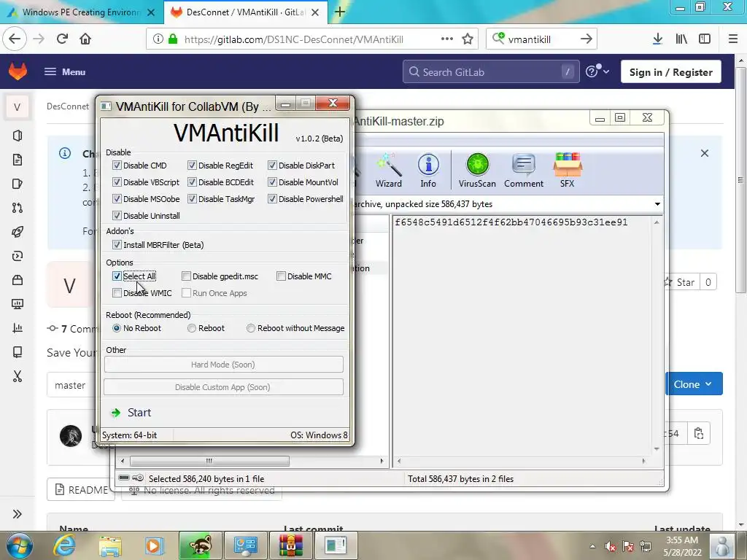747x560 pixels.
Task: Go back with the browser back arrow
Action: (15, 39)
